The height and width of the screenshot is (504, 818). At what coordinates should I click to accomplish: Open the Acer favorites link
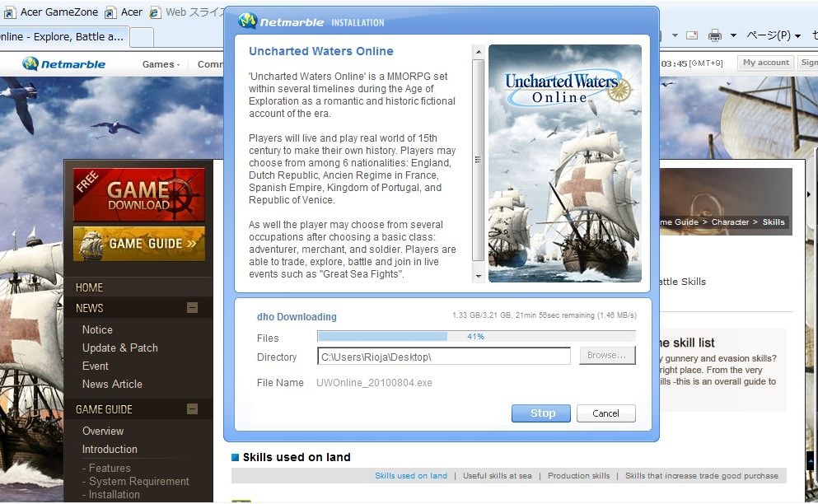tap(124, 12)
